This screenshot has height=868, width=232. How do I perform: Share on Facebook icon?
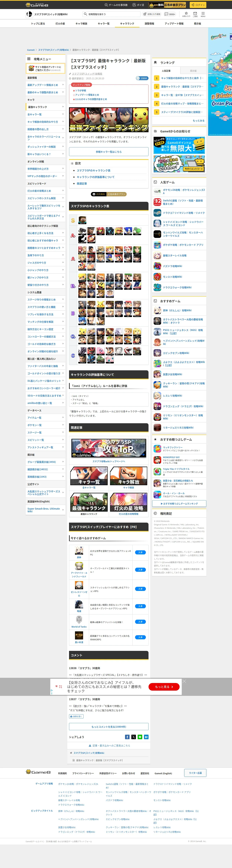point(127,737)
